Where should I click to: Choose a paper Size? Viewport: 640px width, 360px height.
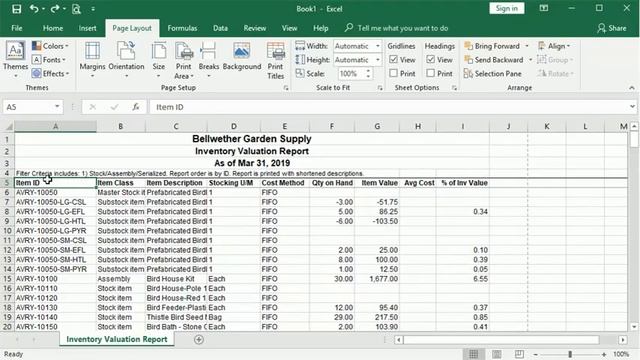pyautogui.click(x=159, y=60)
